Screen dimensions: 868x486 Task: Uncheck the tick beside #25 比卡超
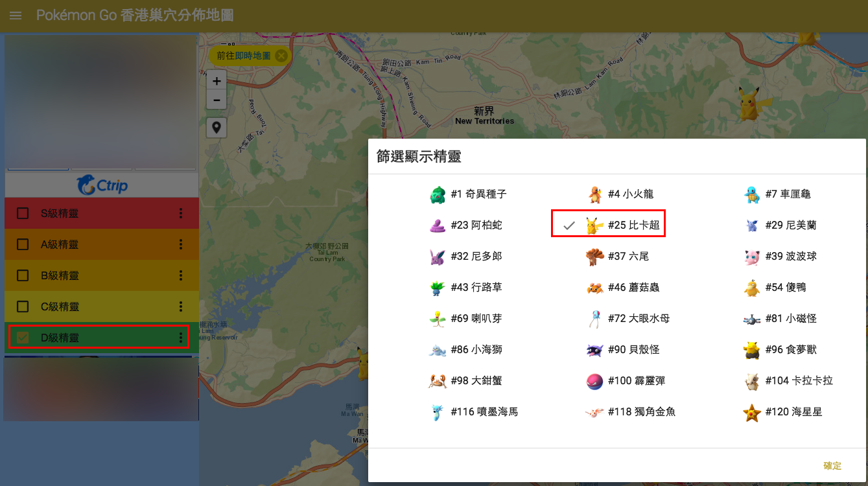(569, 226)
